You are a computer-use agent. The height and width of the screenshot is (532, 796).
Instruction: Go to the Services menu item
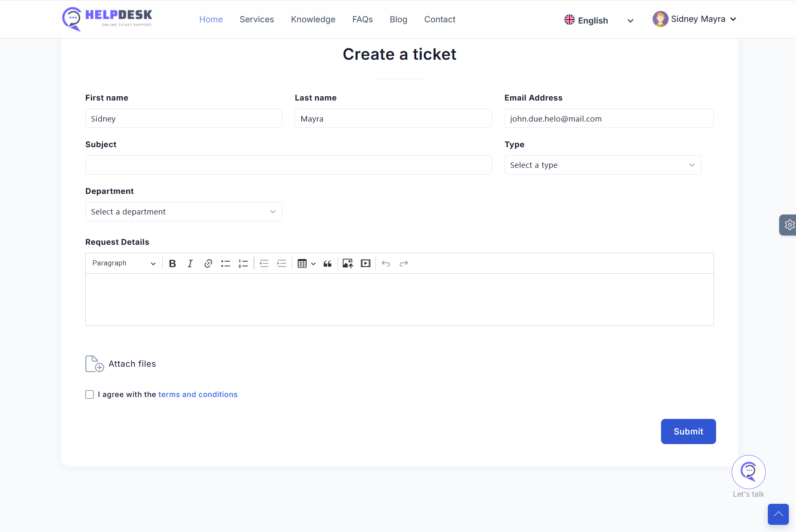257,19
